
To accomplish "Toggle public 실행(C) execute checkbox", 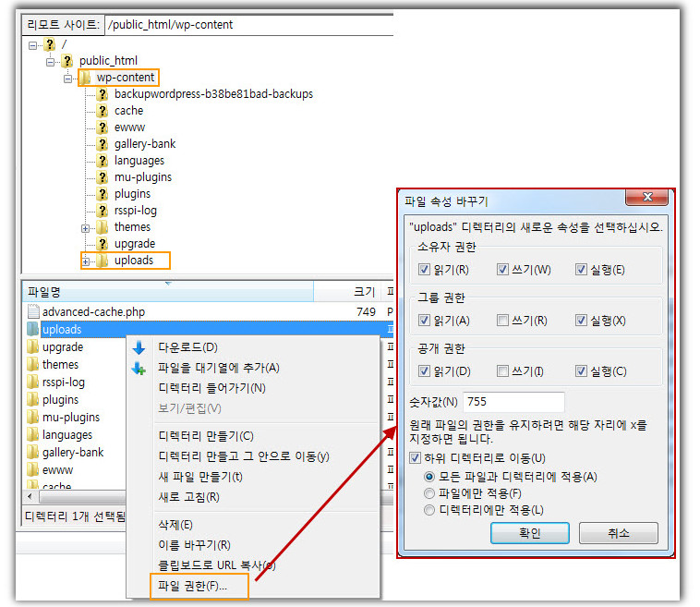I will pos(581,371).
